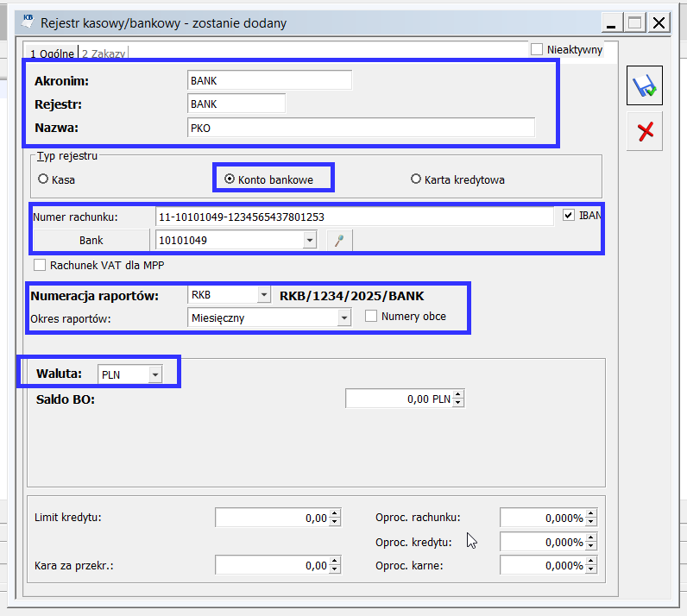Toggle the IBAN checkbox
The image size is (687, 616).
click(568, 216)
